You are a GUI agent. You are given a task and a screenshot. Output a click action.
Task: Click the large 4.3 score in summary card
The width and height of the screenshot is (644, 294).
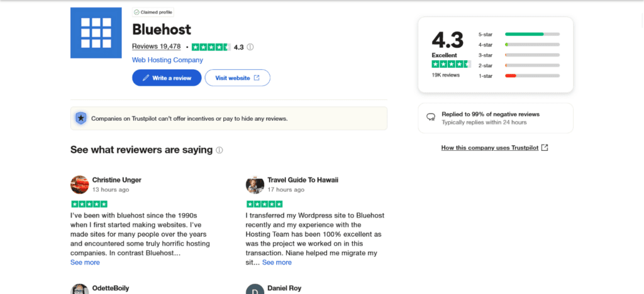point(448,40)
